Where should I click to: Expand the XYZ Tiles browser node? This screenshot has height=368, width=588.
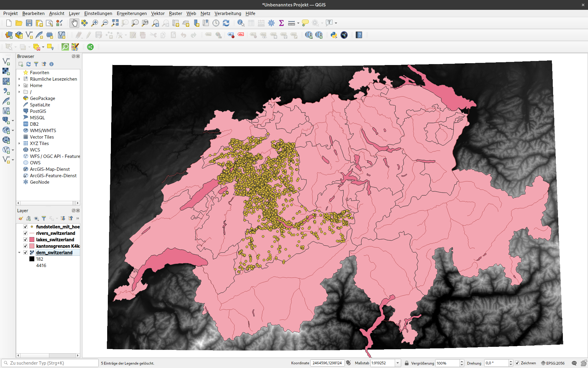click(19, 143)
